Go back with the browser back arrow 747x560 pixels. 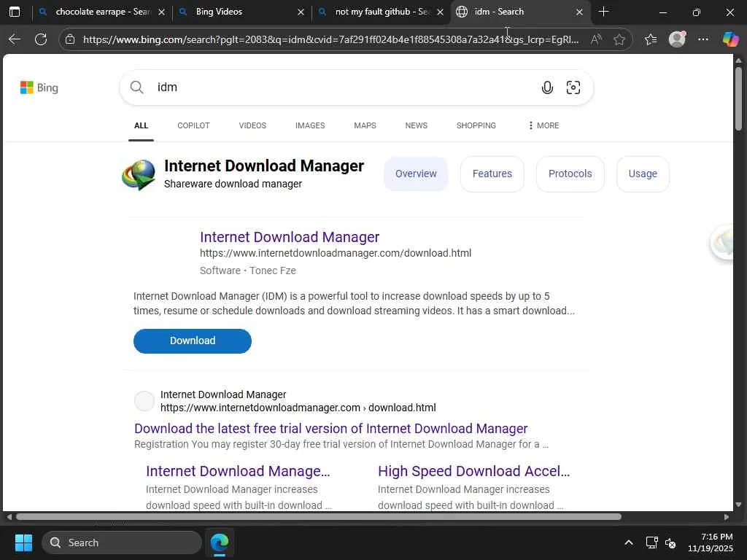15,39
